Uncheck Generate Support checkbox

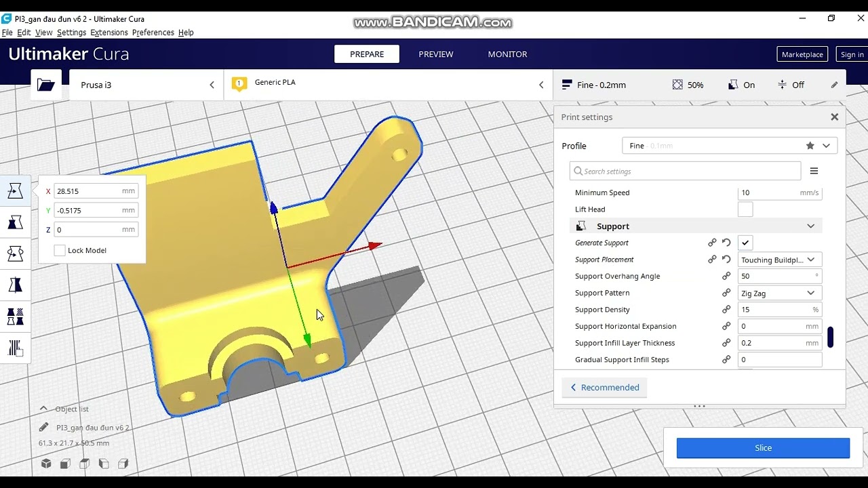745,243
